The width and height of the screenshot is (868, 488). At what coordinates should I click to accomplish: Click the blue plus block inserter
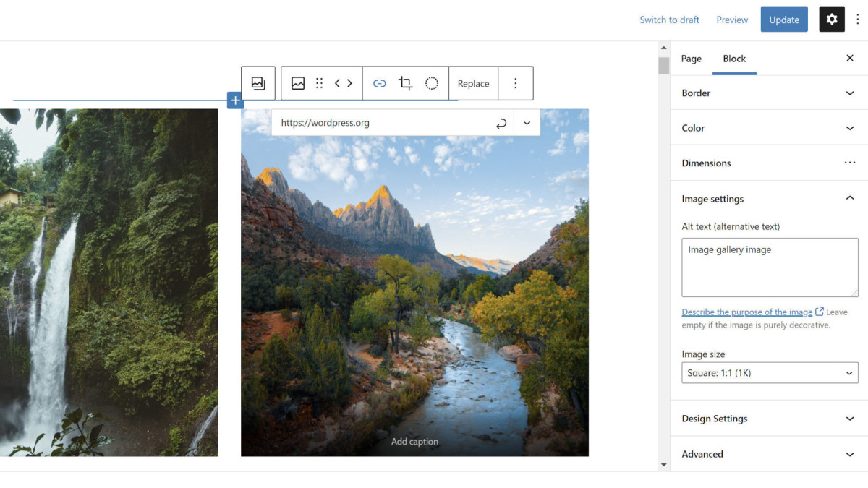point(235,100)
